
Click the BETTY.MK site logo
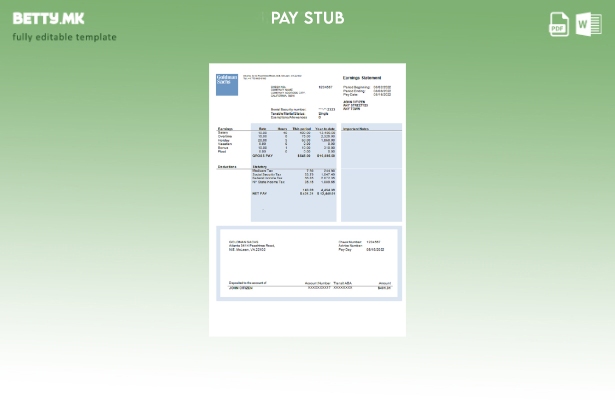pos(49,19)
